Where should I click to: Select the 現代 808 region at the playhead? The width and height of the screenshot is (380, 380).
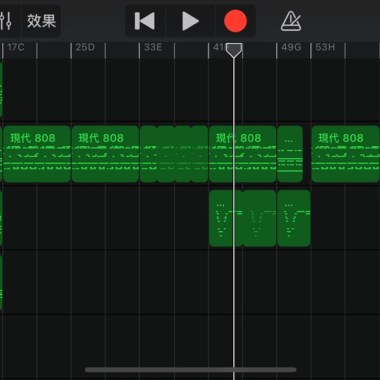point(242,154)
